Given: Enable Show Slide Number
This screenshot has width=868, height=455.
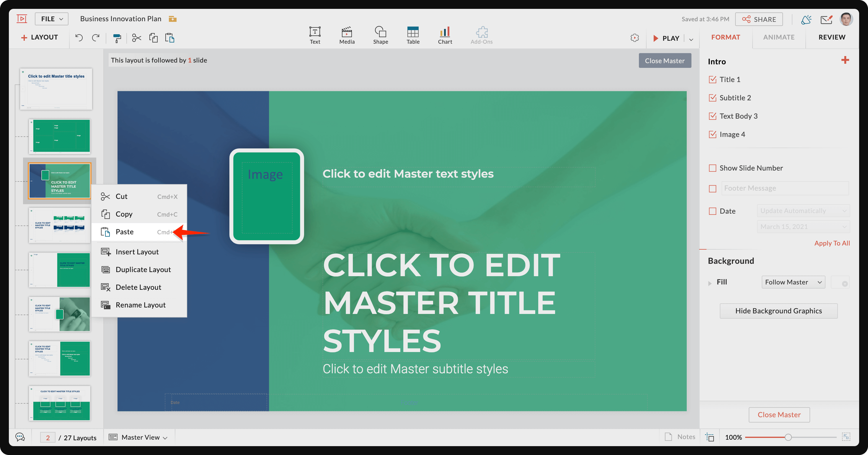Looking at the screenshot, I should (712, 168).
